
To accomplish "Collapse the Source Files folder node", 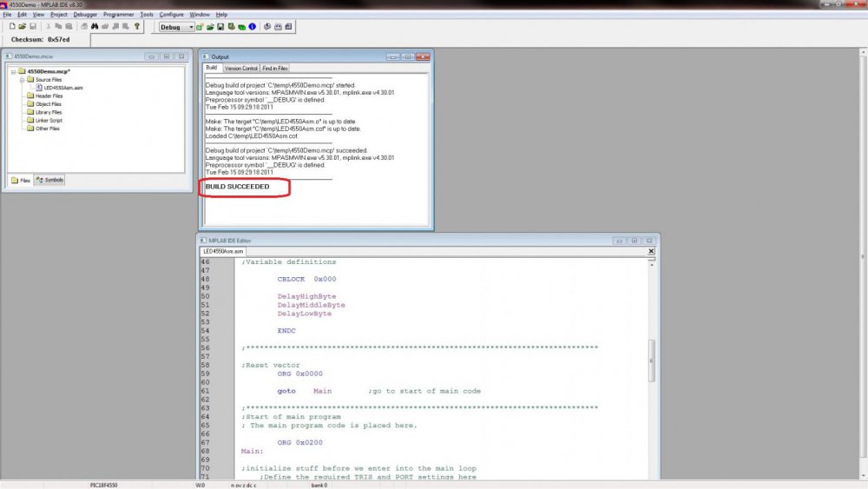I will [x=23, y=80].
